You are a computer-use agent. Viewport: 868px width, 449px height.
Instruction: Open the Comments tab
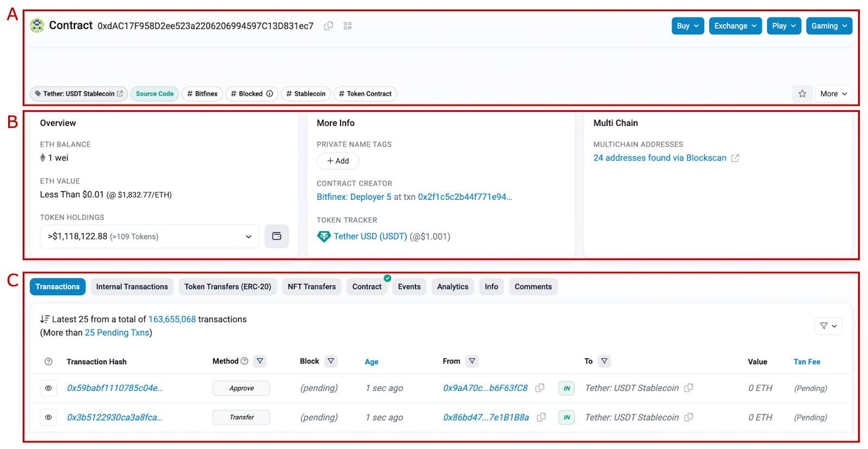coord(533,287)
